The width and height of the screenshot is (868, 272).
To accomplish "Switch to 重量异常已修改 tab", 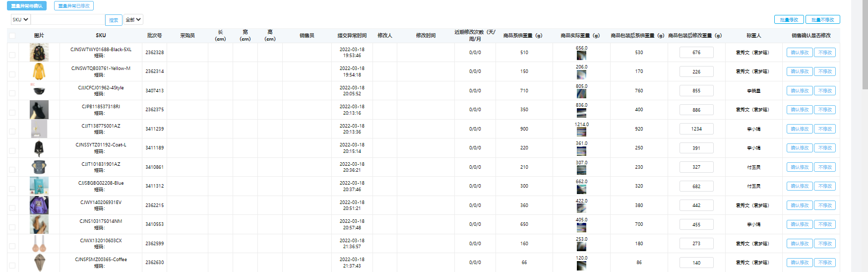I will click(x=74, y=6).
